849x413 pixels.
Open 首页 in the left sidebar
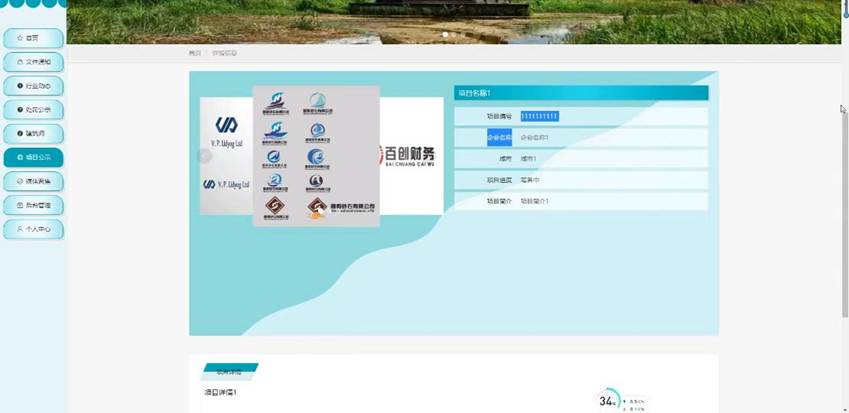pos(34,38)
